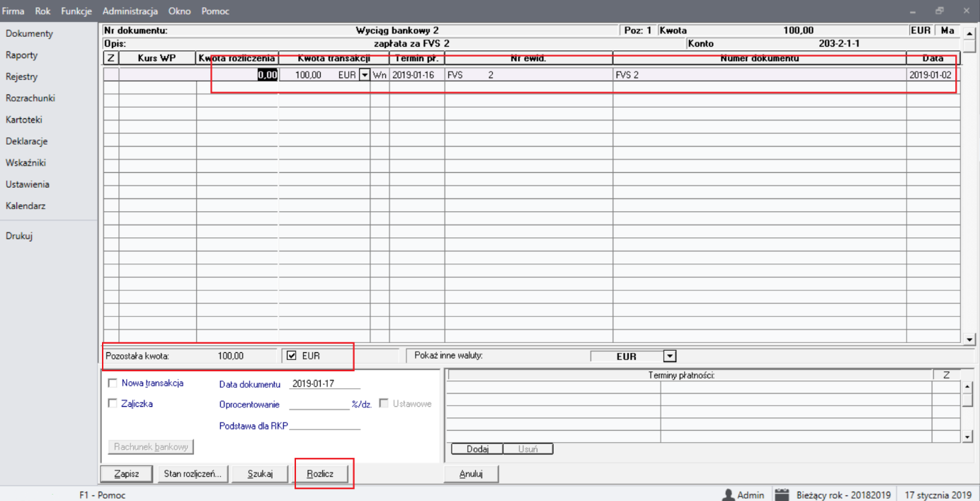
Task: Click the Zapisz button
Action: (x=125, y=474)
